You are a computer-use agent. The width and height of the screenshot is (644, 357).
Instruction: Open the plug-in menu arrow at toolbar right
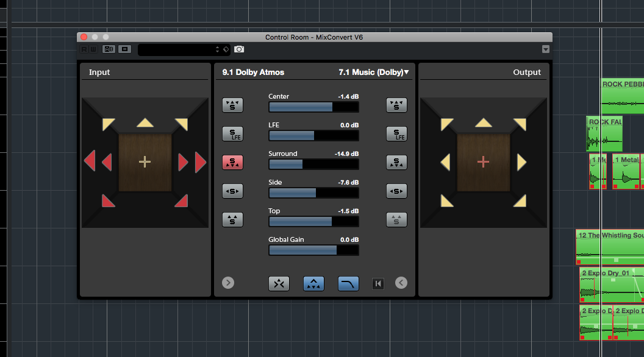tap(545, 49)
